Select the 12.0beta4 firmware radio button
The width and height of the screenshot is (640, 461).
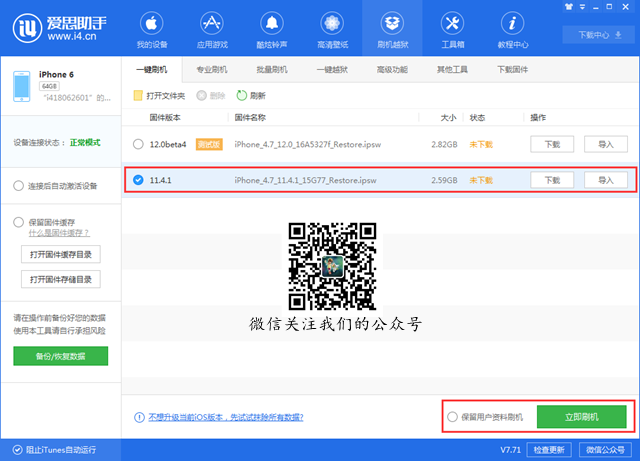[x=138, y=144]
